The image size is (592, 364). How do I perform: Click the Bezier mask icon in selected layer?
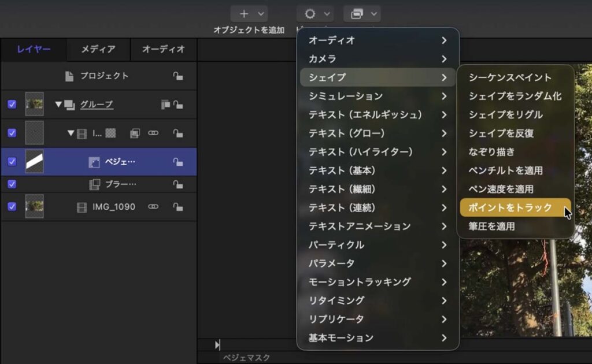94,162
